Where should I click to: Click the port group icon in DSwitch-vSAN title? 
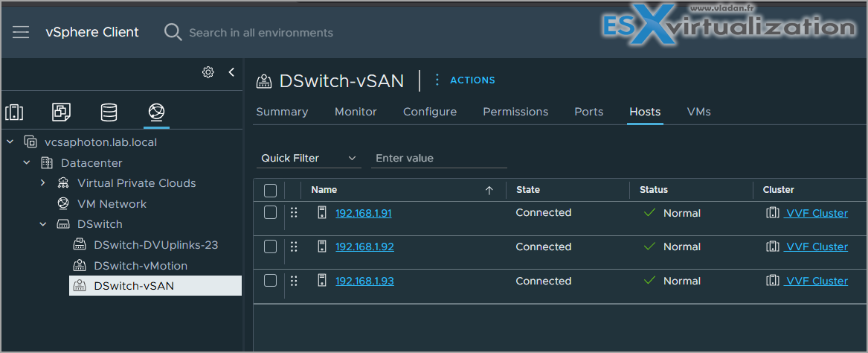(264, 81)
